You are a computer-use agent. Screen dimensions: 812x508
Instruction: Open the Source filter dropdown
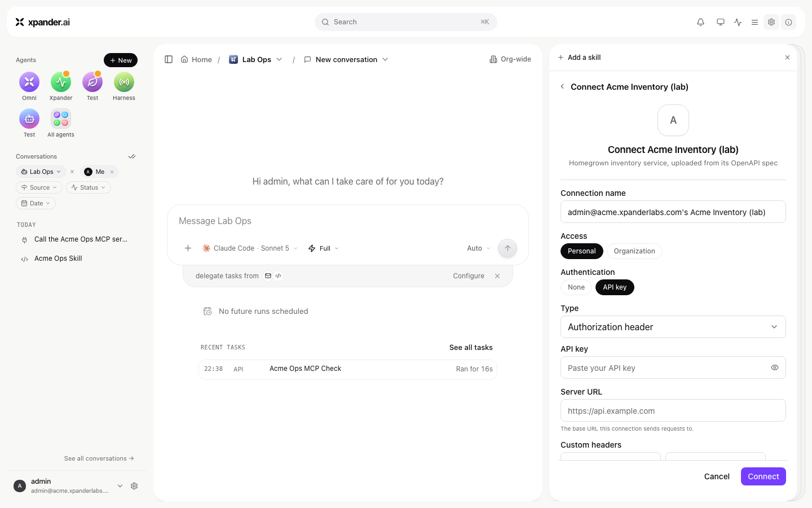coord(39,187)
